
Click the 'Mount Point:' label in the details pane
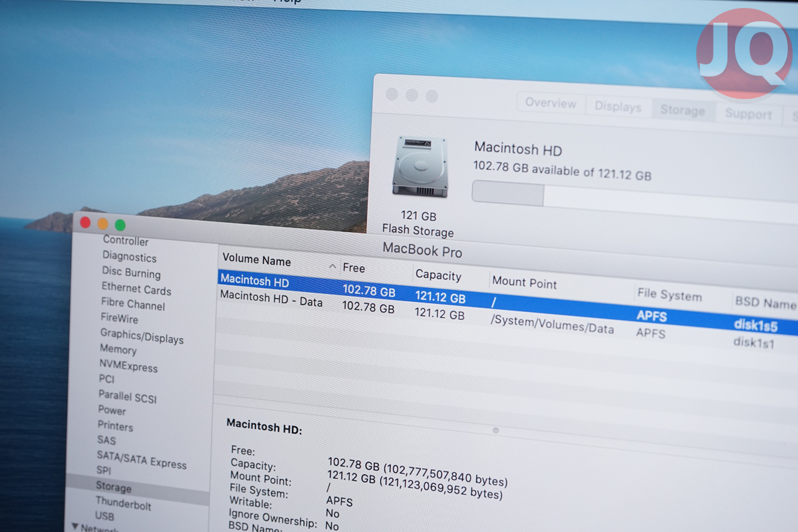click(261, 478)
